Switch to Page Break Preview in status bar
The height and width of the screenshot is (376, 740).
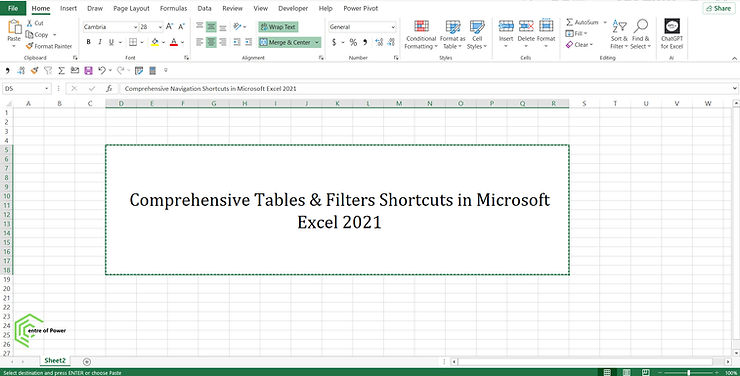(645, 373)
